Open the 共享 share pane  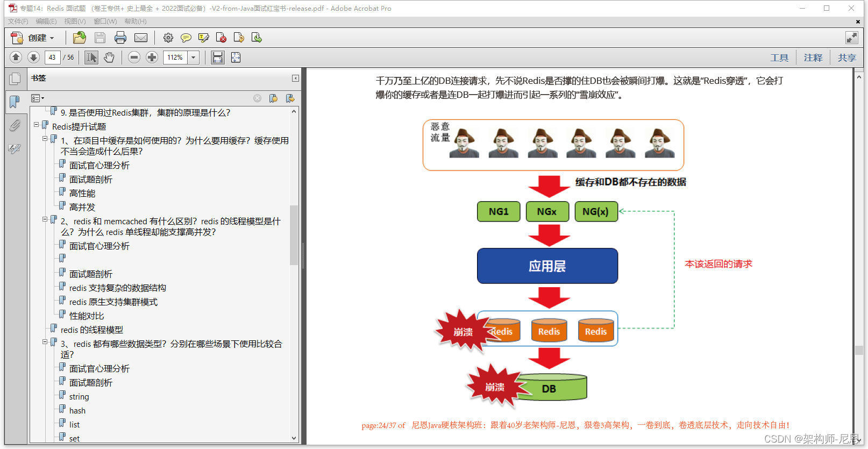coord(846,58)
